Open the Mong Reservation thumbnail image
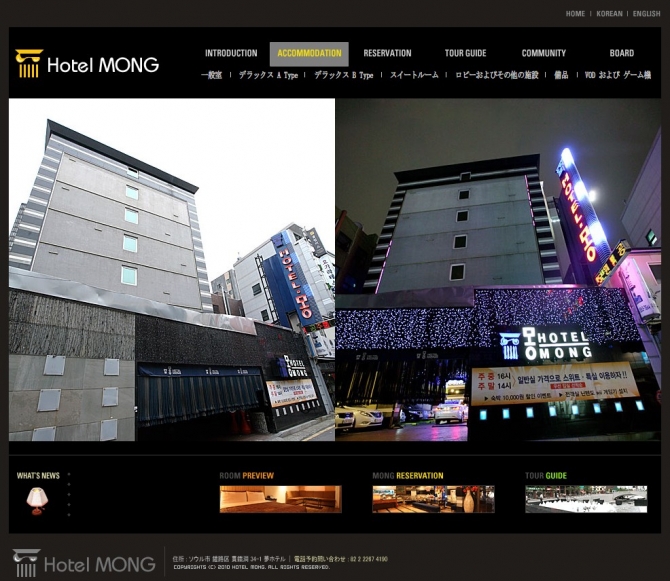670x581 pixels. pyautogui.click(x=433, y=499)
